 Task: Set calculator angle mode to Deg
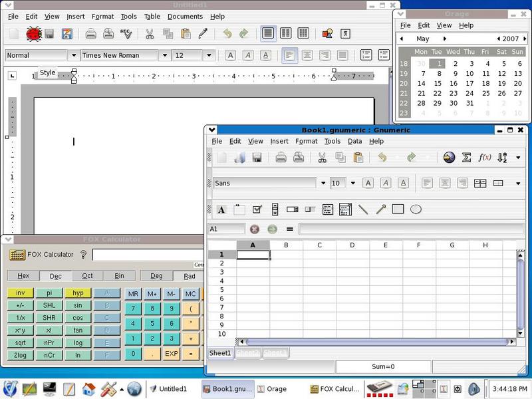(156, 276)
